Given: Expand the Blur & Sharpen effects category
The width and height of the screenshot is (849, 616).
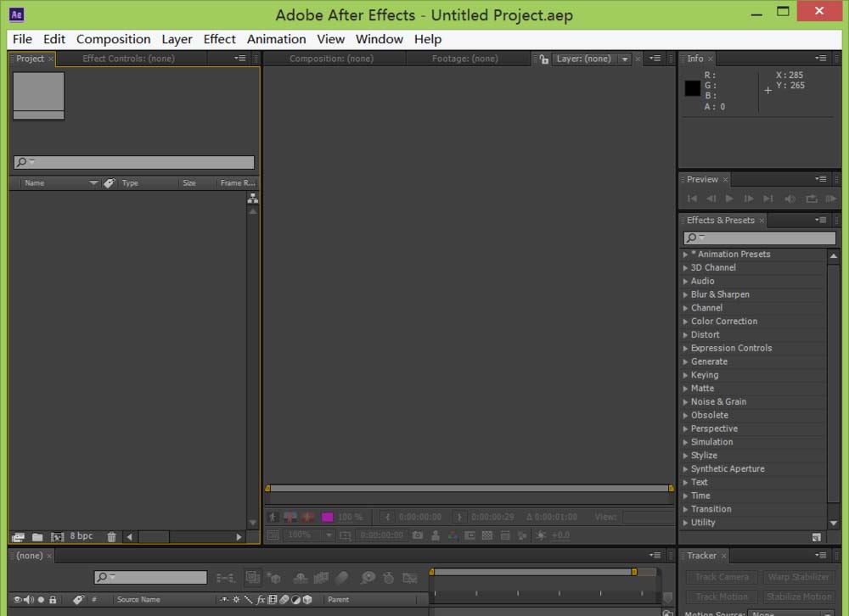Looking at the screenshot, I should [685, 294].
